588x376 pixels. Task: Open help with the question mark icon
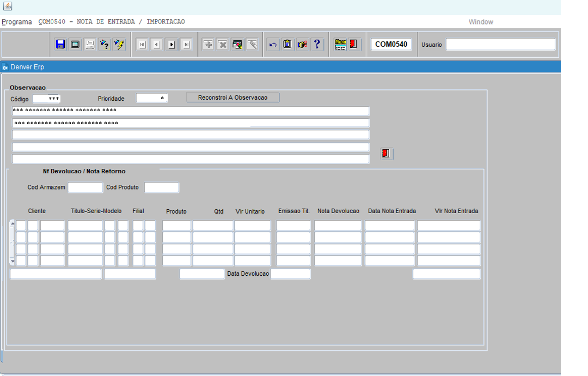click(317, 45)
